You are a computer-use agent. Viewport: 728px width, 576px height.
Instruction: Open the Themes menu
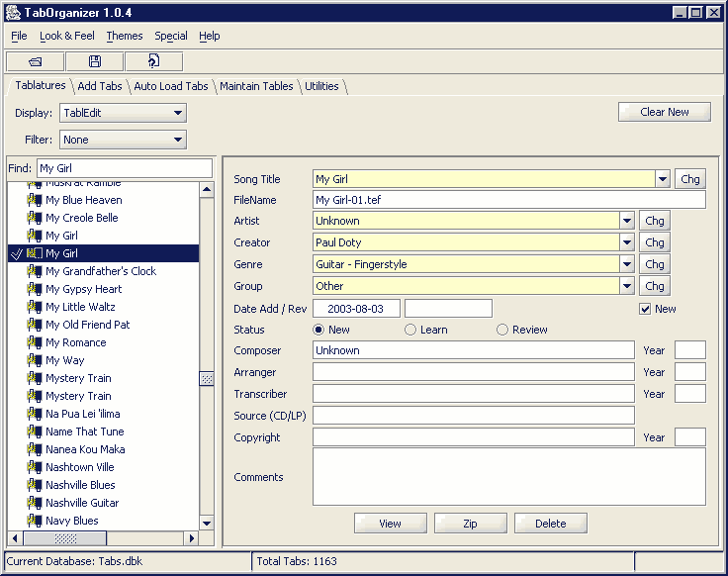pyautogui.click(x=125, y=36)
